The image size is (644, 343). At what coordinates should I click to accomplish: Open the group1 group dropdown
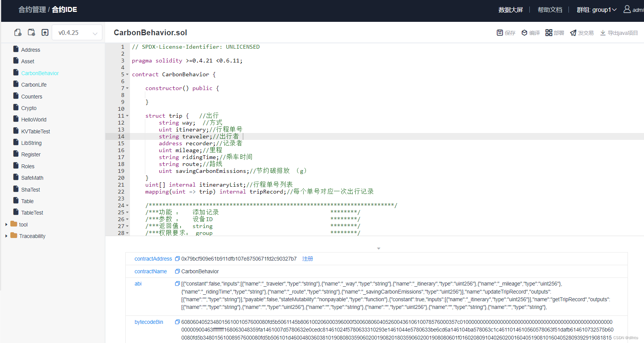pyautogui.click(x=596, y=10)
